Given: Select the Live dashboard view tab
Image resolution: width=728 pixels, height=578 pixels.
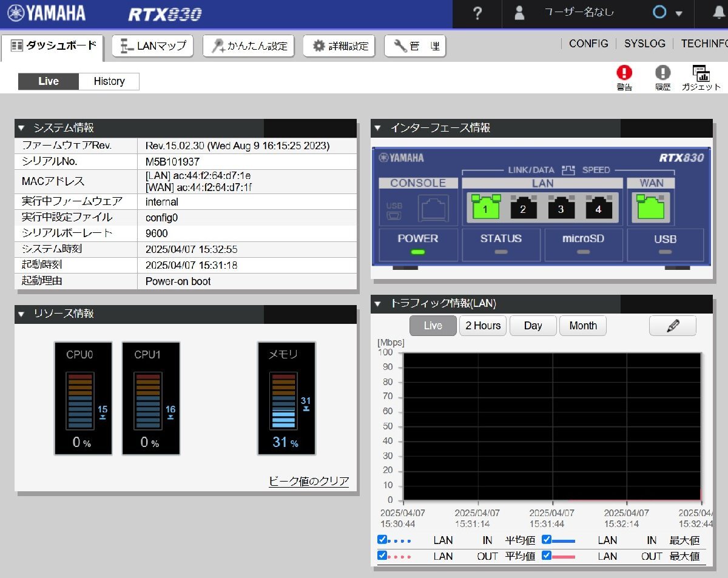Looking at the screenshot, I should click(49, 81).
